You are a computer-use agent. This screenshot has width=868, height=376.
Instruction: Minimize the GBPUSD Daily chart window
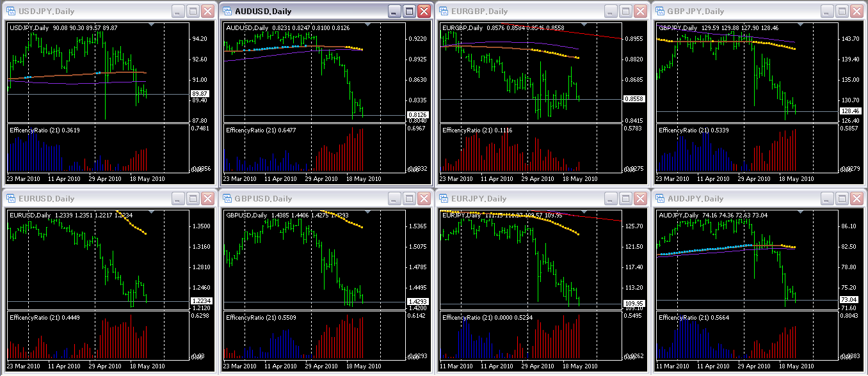pyautogui.click(x=394, y=199)
